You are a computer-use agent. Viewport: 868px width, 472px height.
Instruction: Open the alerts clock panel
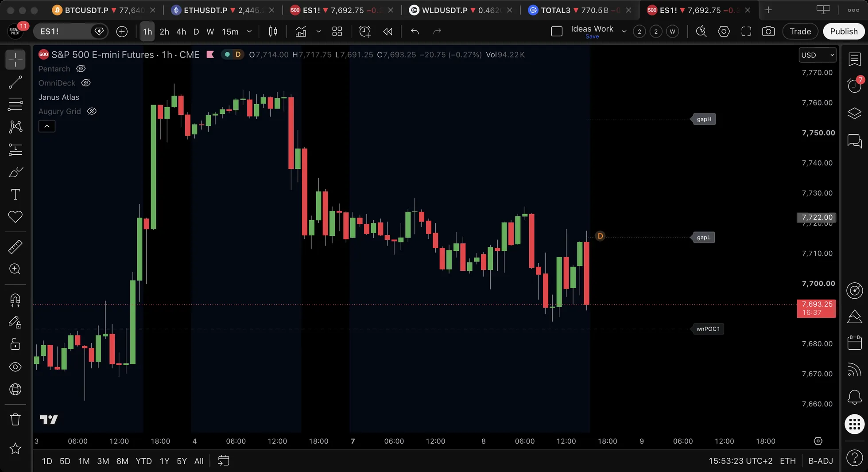tap(854, 85)
